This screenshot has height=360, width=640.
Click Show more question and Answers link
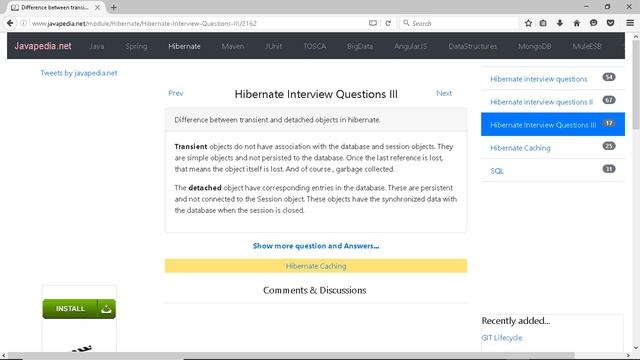coord(316,246)
